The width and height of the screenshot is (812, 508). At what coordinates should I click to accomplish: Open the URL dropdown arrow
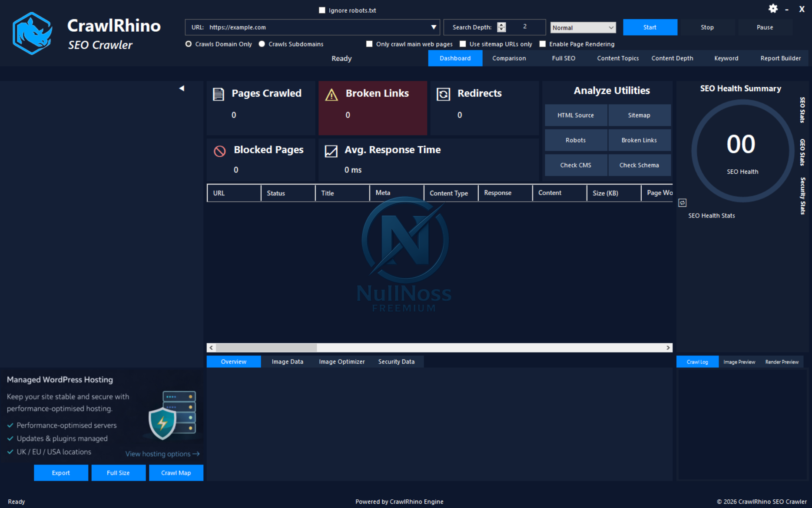click(x=433, y=27)
